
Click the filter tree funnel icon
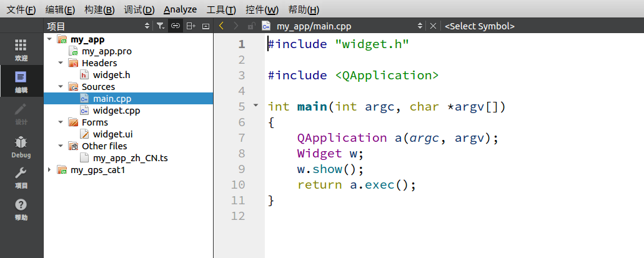[x=161, y=26]
